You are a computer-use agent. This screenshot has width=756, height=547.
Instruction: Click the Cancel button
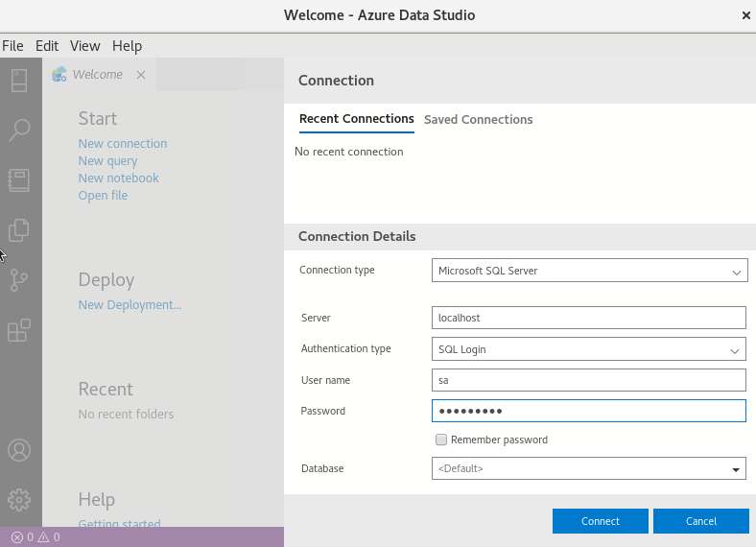pos(700,521)
